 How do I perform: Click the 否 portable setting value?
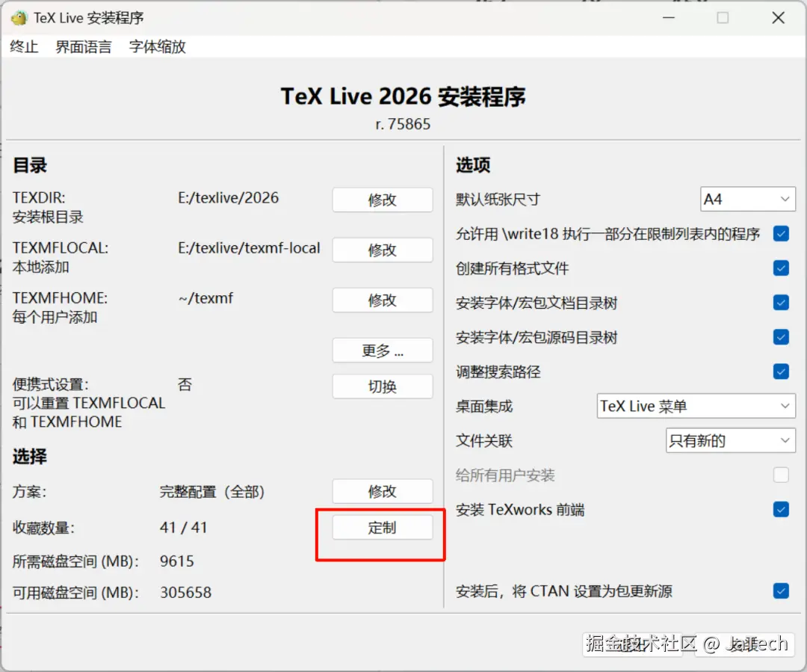pos(185,385)
